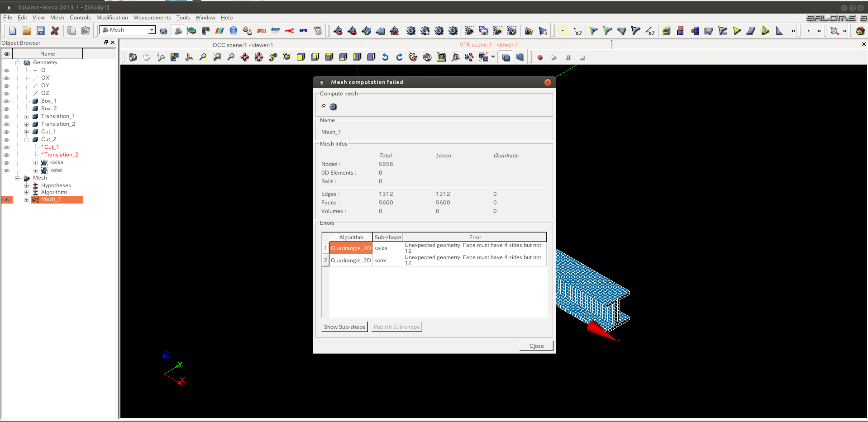The width and height of the screenshot is (868, 422).
Task: Activate the Aster module icon
Action: point(276,31)
